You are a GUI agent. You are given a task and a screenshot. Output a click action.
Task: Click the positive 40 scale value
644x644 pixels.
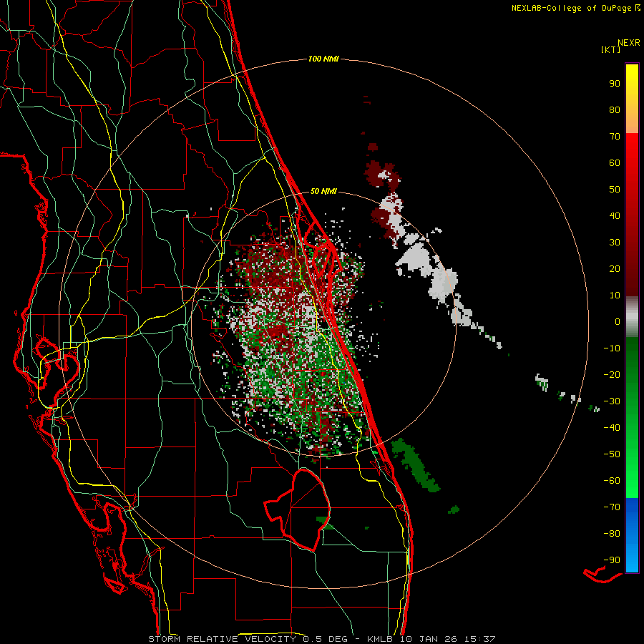pos(615,216)
